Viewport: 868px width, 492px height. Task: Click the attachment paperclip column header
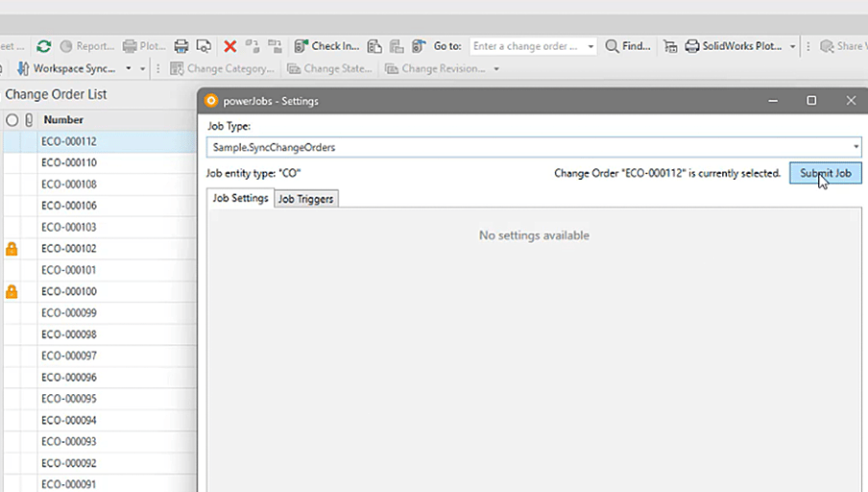29,120
